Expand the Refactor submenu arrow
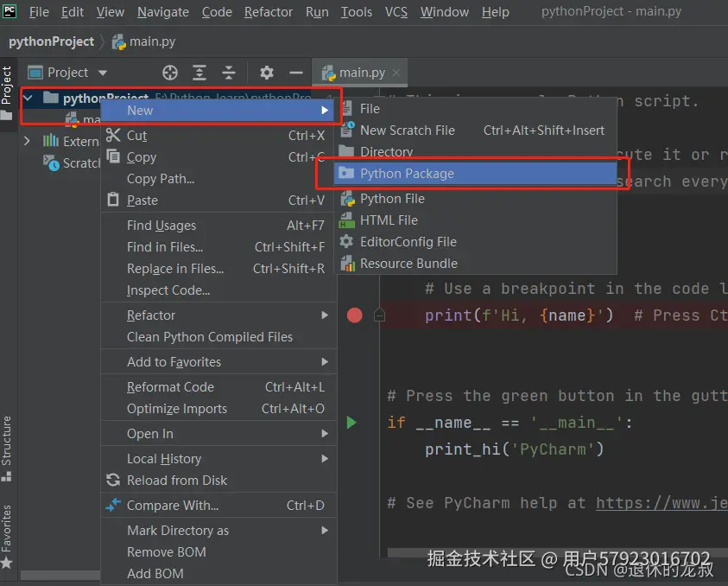 [325, 315]
